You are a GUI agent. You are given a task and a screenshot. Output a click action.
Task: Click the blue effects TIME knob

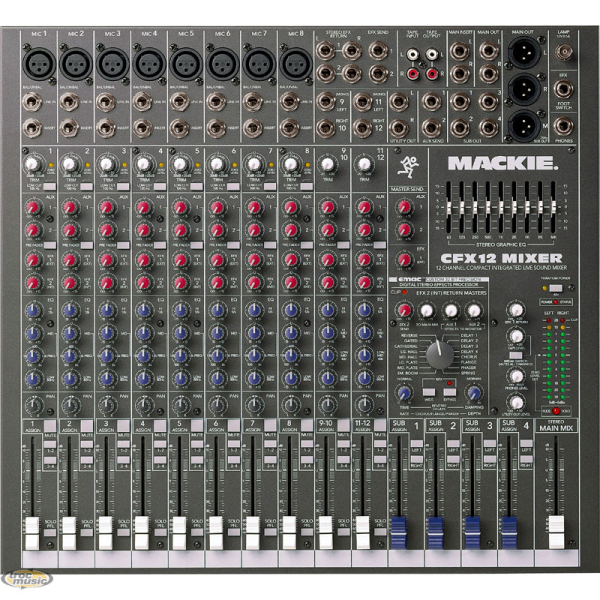[404, 393]
